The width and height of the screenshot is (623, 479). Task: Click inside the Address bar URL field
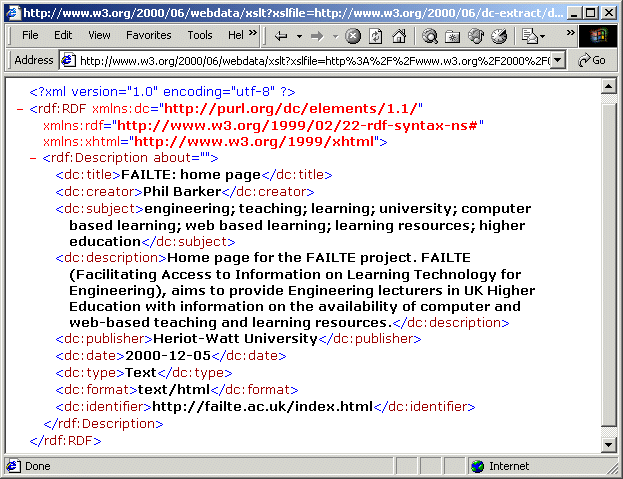[x=314, y=61]
